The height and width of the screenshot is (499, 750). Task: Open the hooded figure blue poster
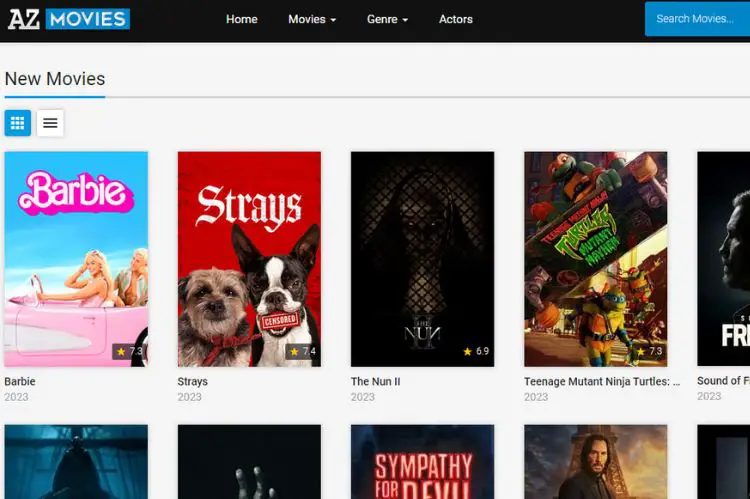point(76,462)
